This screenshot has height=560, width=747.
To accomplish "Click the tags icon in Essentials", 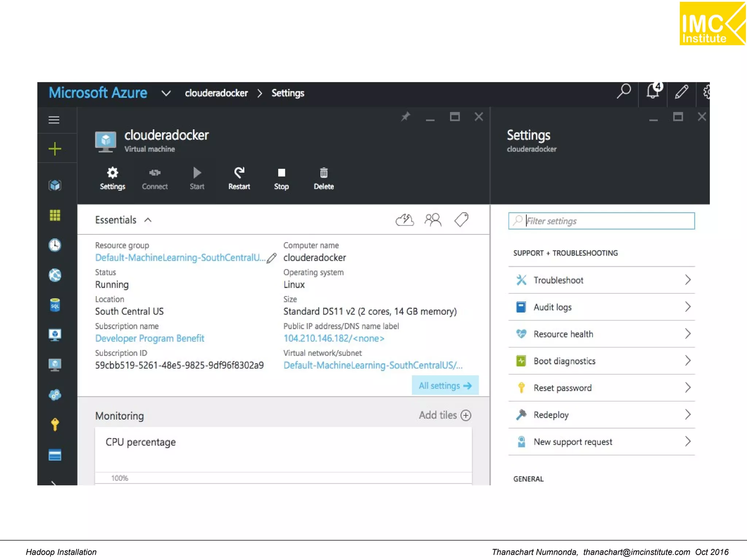I will pos(461,220).
